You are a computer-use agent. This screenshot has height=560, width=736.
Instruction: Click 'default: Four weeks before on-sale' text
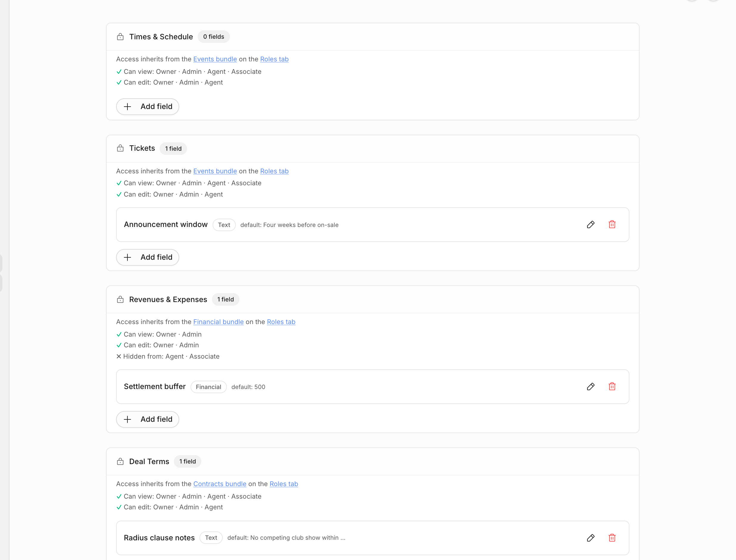[x=289, y=225]
